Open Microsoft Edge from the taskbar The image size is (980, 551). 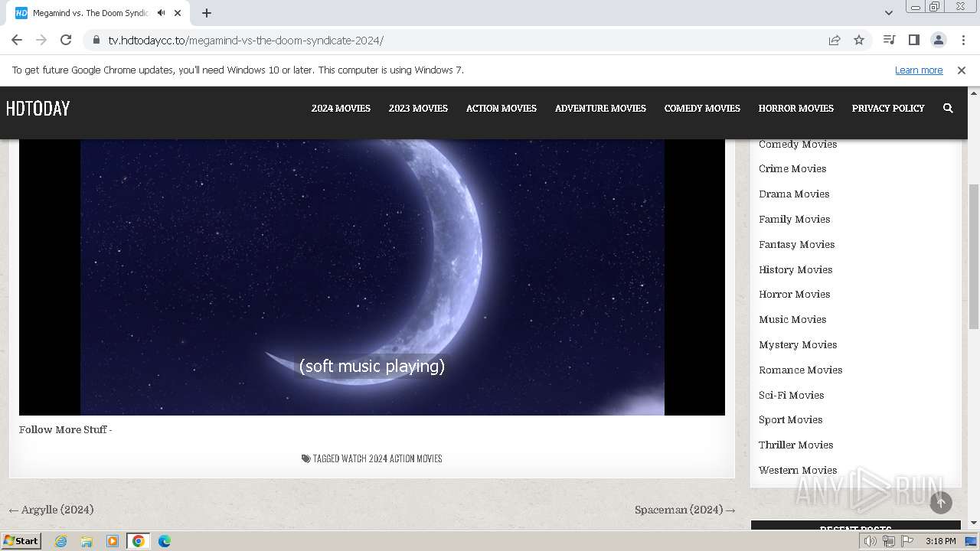[164, 541]
